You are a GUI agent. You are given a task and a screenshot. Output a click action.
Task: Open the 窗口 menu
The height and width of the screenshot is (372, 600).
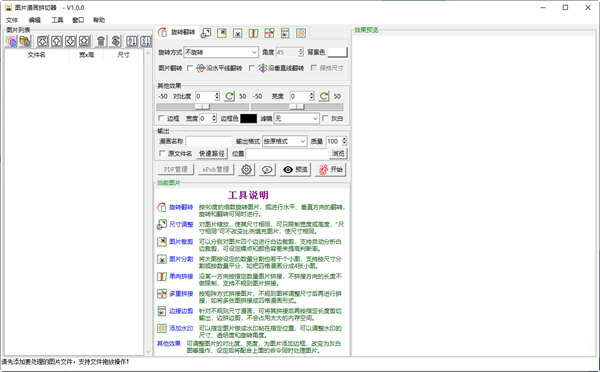(x=78, y=20)
